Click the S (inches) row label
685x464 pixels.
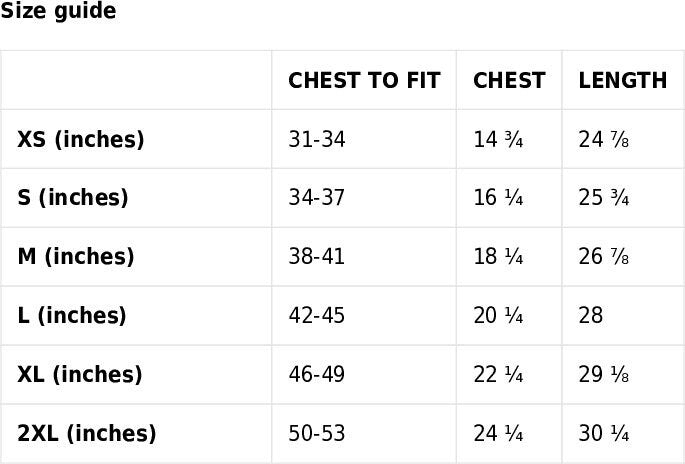tap(73, 198)
